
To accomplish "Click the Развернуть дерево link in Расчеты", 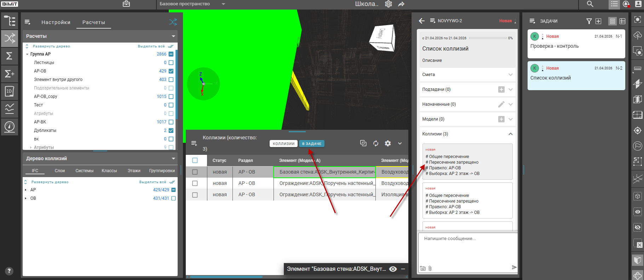I will click(51, 46).
